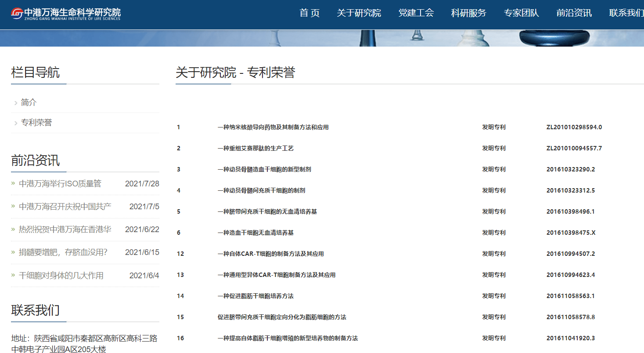
Task: Open the 关于研究院 navigation menu
Action: 359,13
